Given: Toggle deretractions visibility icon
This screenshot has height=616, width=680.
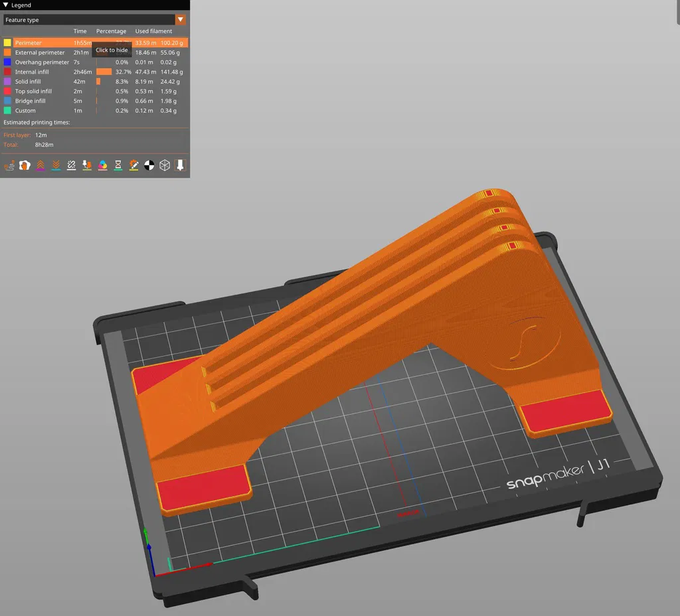Looking at the screenshot, I should click(x=56, y=165).
